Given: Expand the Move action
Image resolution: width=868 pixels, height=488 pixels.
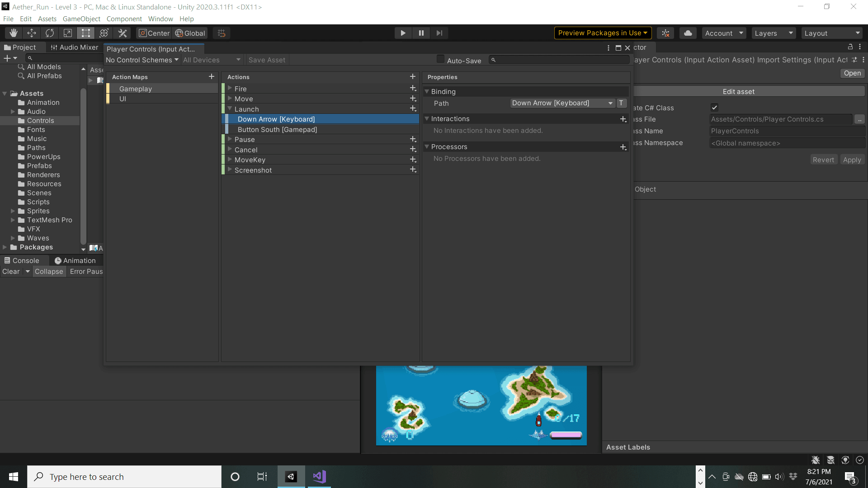Looking at the screenshot, I should pos(230,99).
